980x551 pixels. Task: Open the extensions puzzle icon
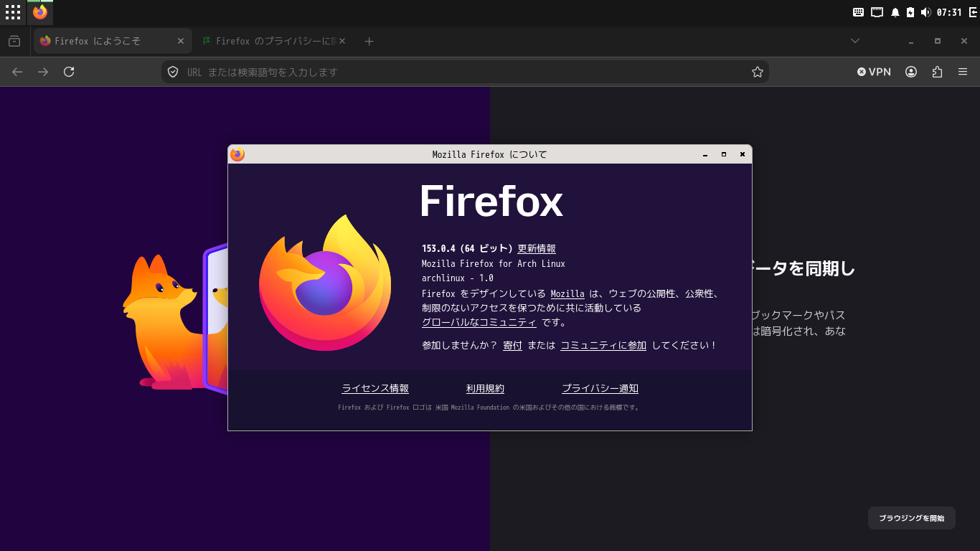click(937, 72)
